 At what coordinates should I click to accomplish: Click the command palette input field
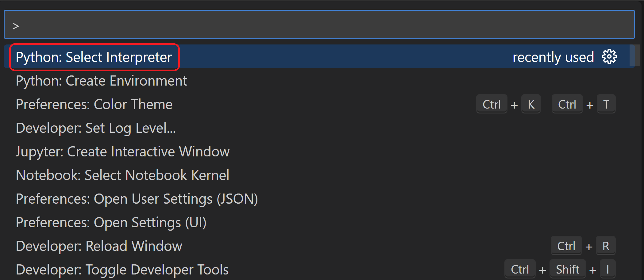click(x=319, y=25)
